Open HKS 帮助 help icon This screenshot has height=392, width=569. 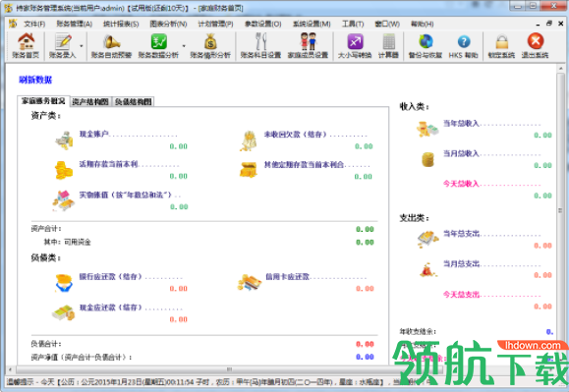point(464,46)
